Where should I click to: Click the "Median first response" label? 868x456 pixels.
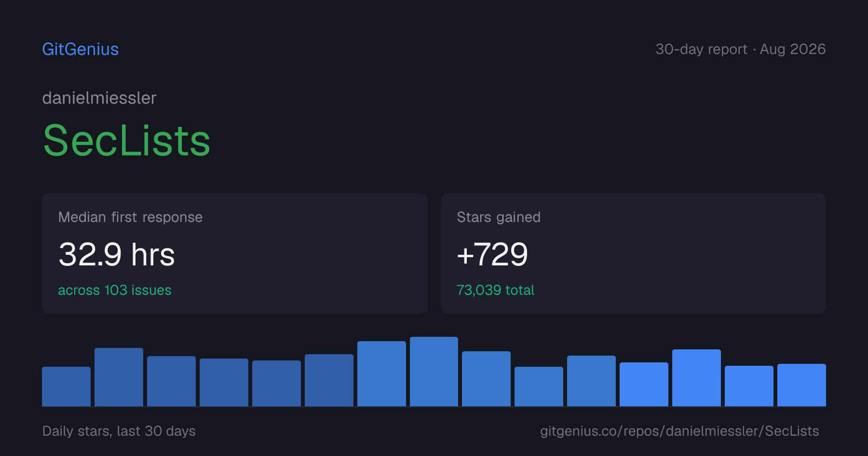(x=130, y=217)
